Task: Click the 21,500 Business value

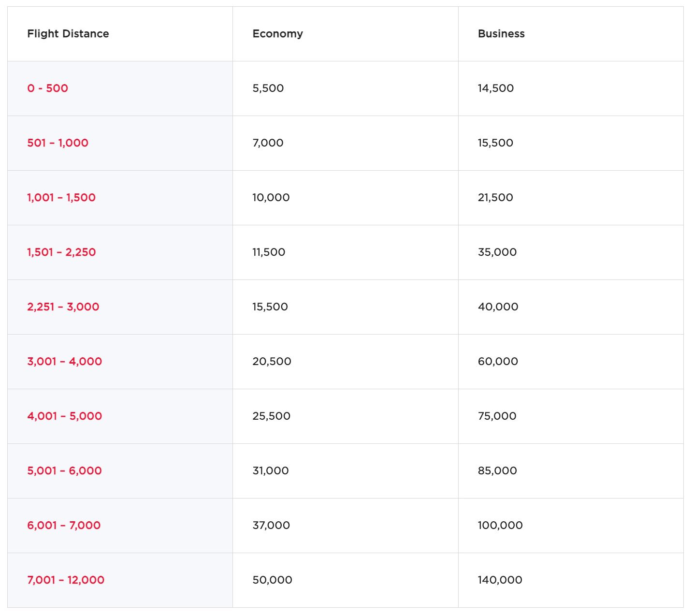Action: (x=496, y=198)
